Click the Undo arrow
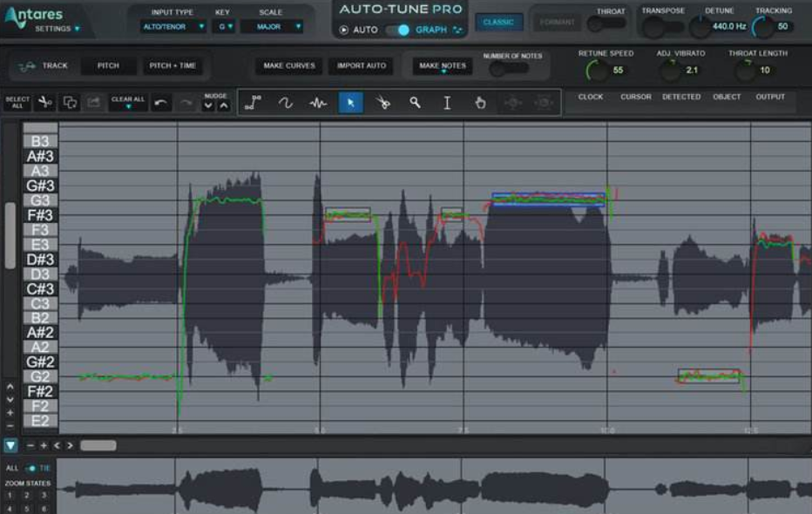 click(x=160, y=103)
